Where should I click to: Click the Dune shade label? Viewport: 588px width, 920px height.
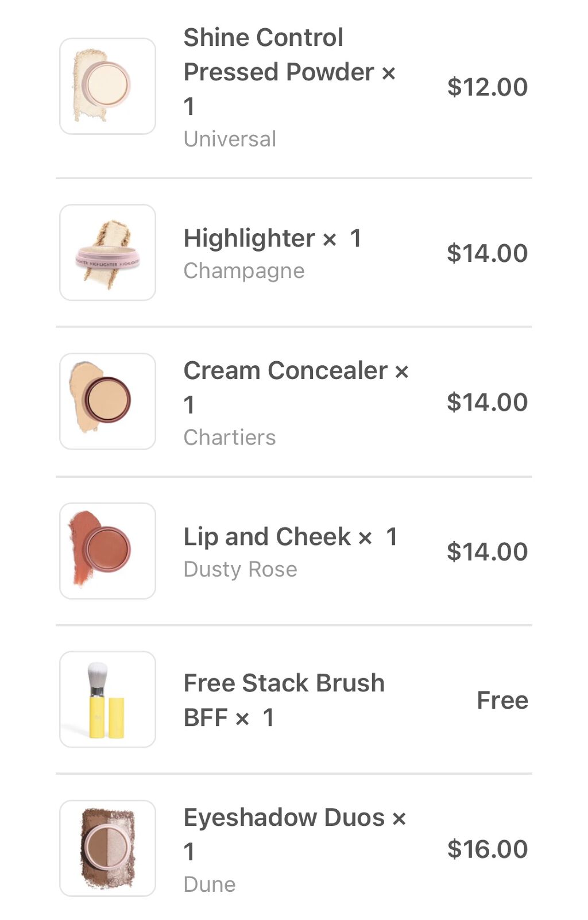pyautogui.click(x=210, y=884)
